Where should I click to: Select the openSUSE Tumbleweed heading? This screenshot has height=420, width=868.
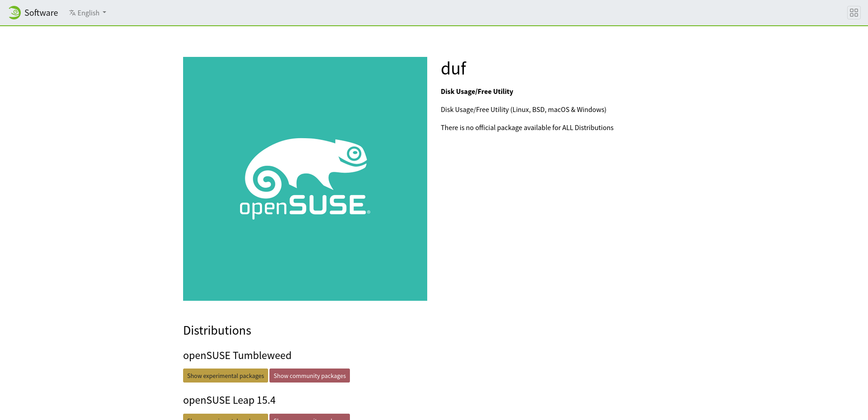[x=237, y=355]
